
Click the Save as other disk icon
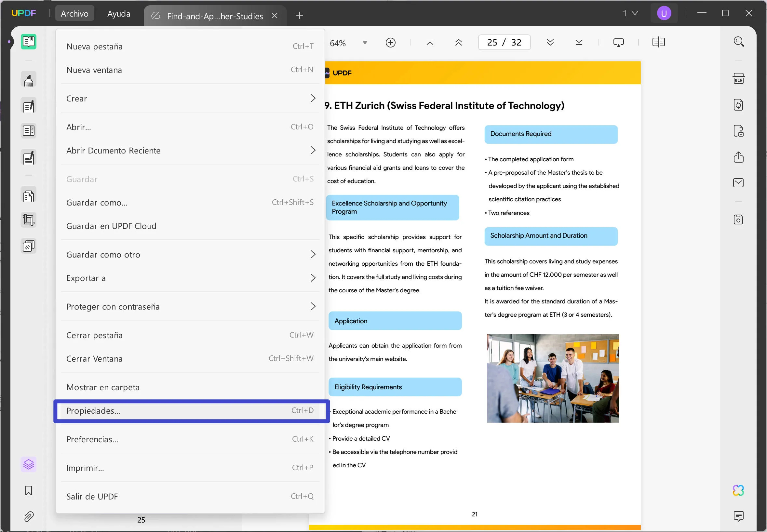[739, 219]
